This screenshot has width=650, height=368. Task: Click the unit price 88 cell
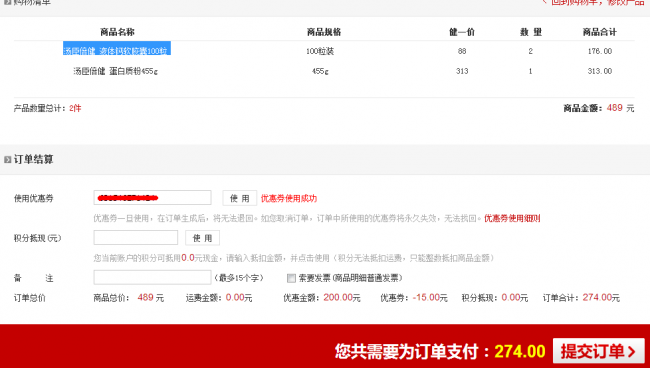[462, 51]
